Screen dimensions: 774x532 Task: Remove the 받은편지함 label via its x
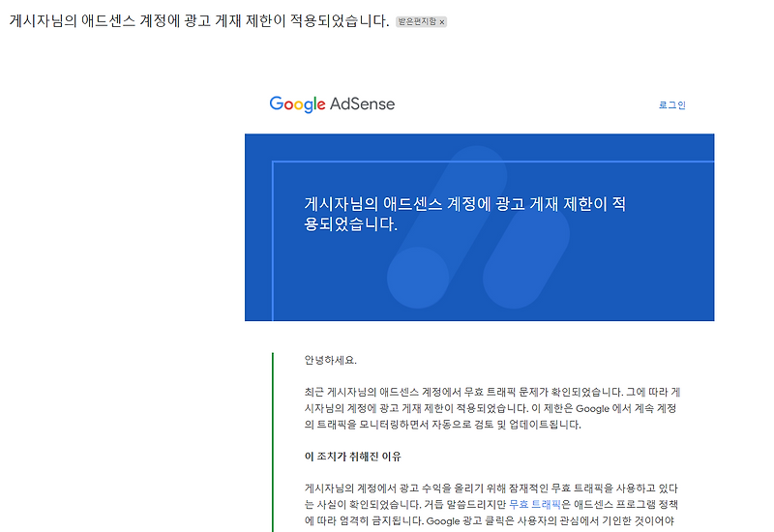click(442, 21)
